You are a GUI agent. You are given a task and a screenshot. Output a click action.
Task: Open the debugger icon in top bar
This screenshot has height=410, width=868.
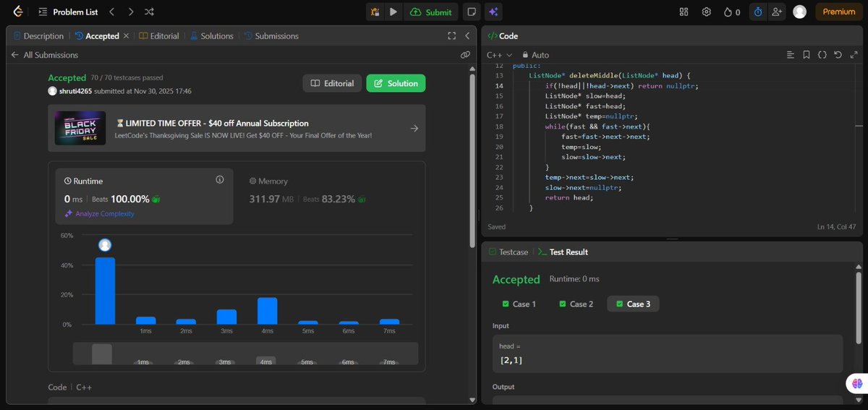click(375, 12)
